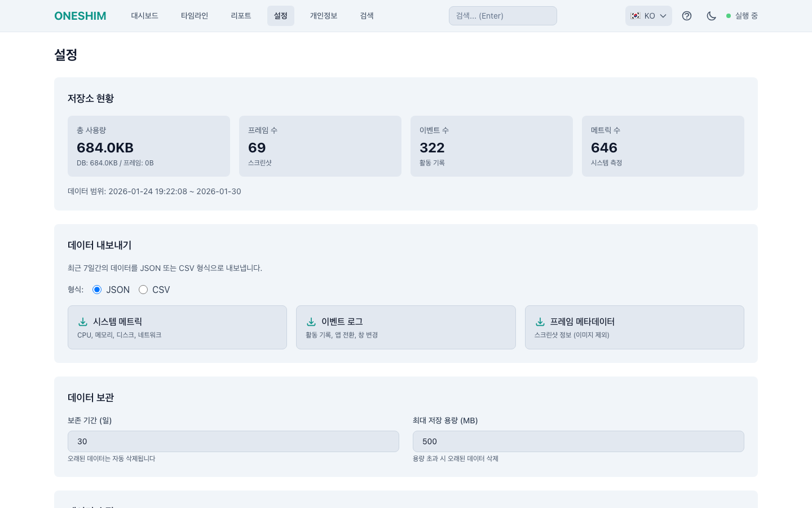The width and height of the screenshot is (812, 508).
Task: Select the CSV format radio button
Action: (x=143, y=290)
